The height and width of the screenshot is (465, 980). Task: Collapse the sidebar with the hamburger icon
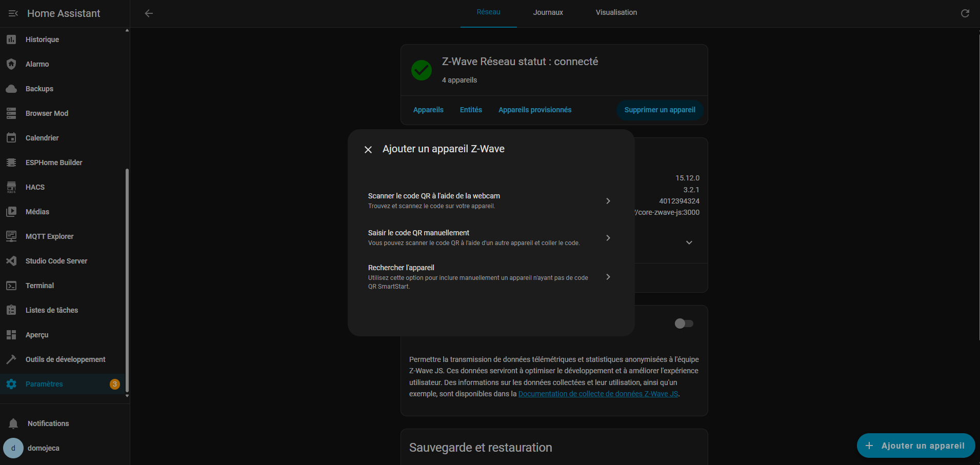[13, 13]
